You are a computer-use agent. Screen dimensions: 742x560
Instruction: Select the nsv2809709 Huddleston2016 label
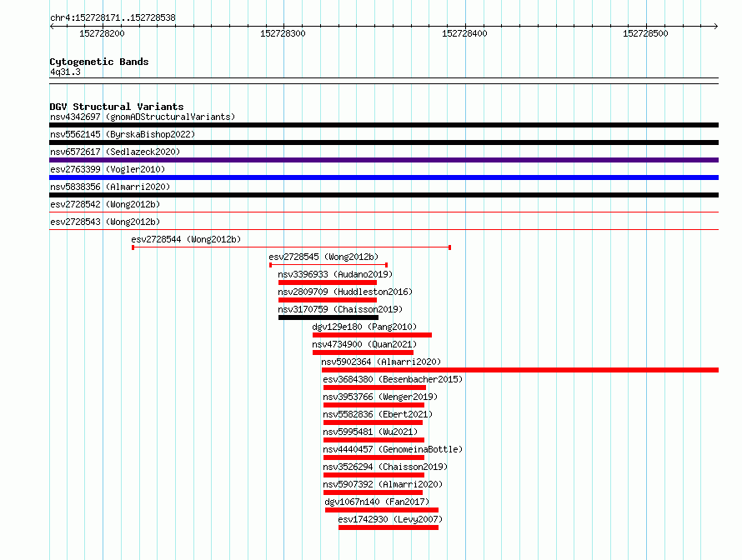(345, 292)
